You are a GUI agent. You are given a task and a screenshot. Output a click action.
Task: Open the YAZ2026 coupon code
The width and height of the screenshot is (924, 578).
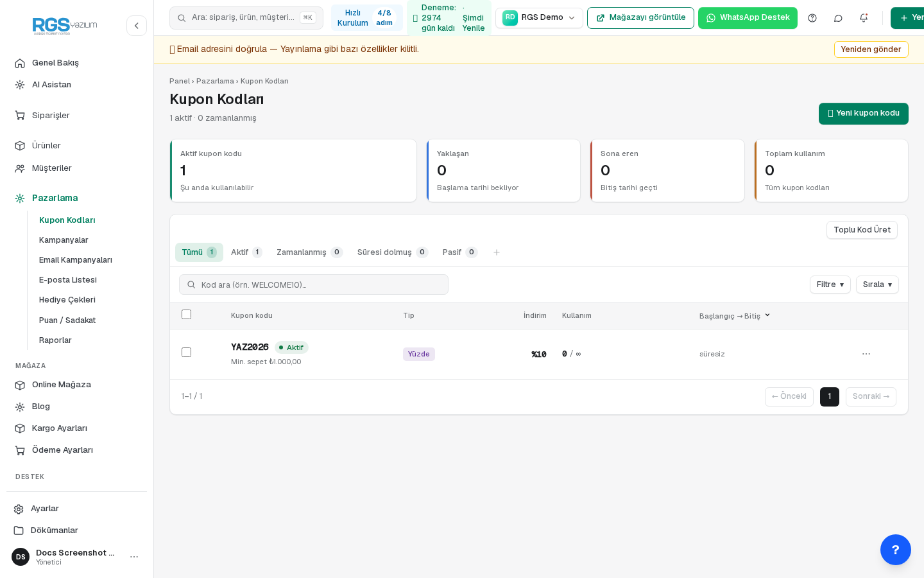click(250, 347)
